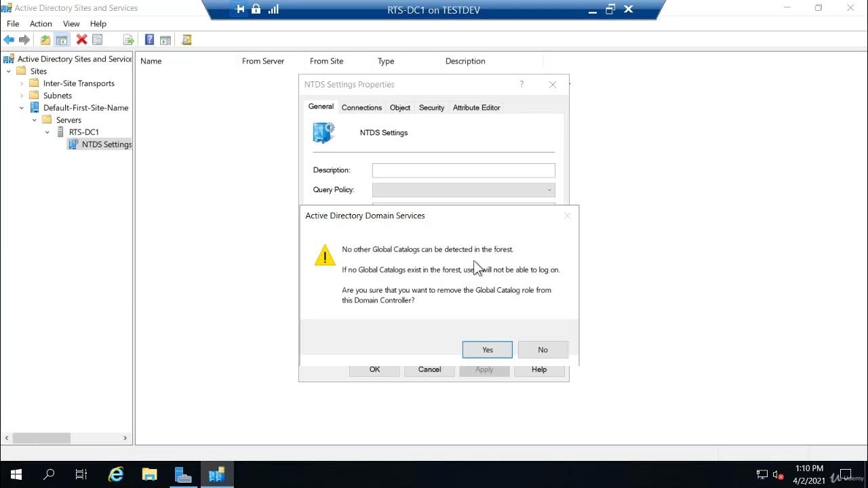
Task: Expand the Subnets node
Action: 21,96
